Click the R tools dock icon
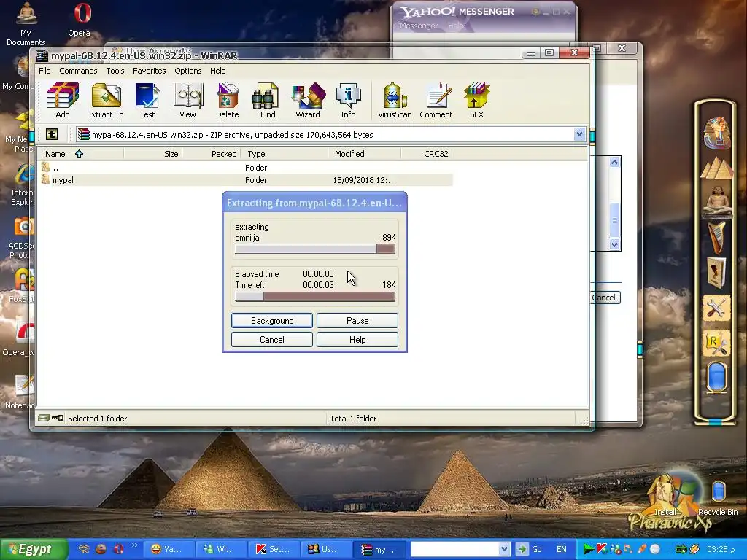Screen dimensions: 747x560 pyautogui.click(x=716, y=344)
